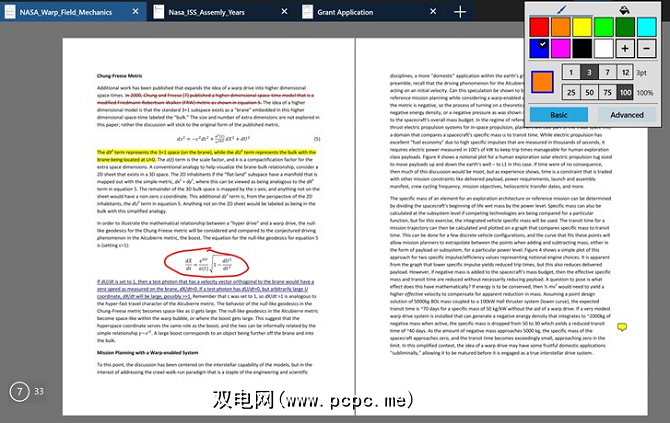Pick the yellow color swatch

click(x=582, y=27)
